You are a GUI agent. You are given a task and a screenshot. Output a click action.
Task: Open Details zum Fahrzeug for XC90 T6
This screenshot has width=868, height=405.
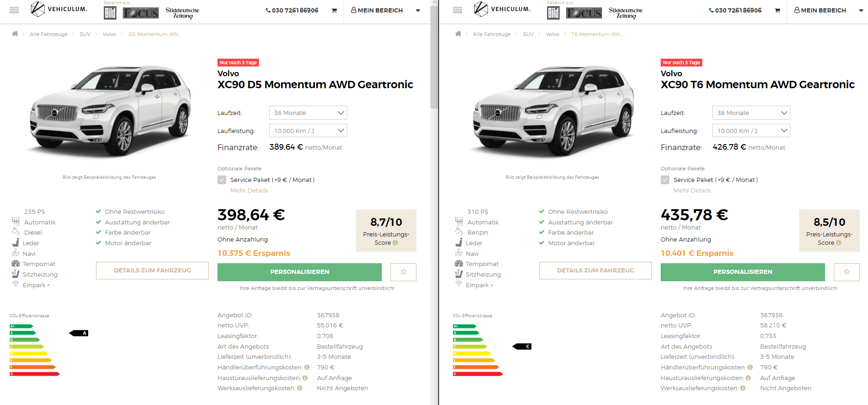click(x=596, y=271)
